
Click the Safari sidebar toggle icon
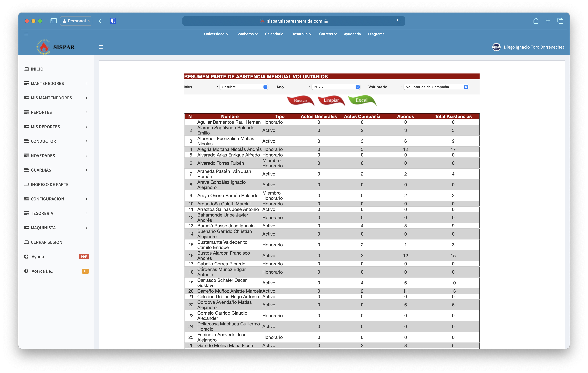[x=53, y=21]
